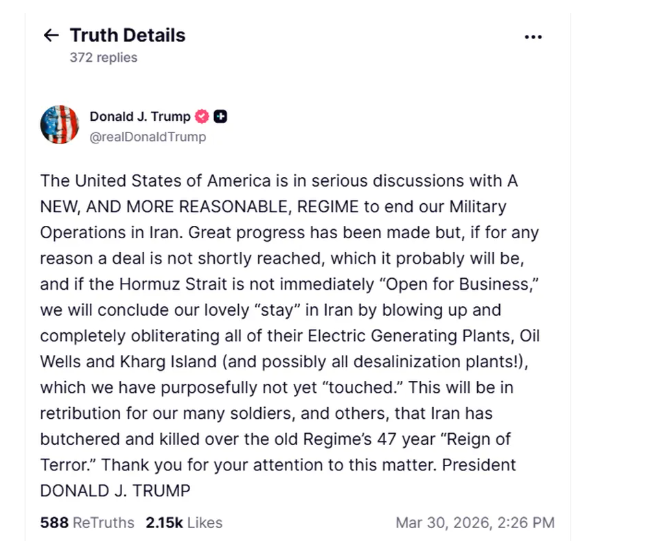Click the Truth Details page heading

(127, 35)
